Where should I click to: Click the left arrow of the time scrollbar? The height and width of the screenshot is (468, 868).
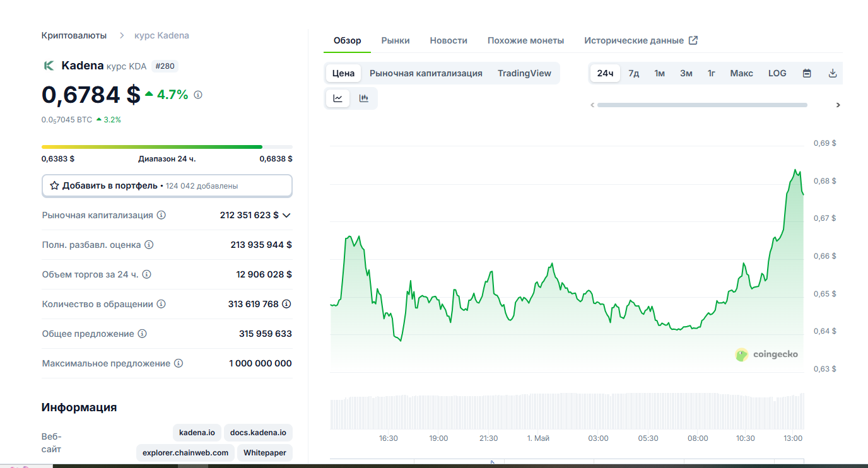[592, 105]
